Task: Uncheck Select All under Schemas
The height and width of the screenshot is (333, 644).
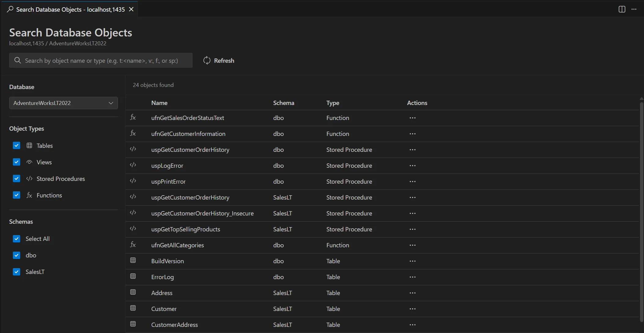Action: [17, 238]
